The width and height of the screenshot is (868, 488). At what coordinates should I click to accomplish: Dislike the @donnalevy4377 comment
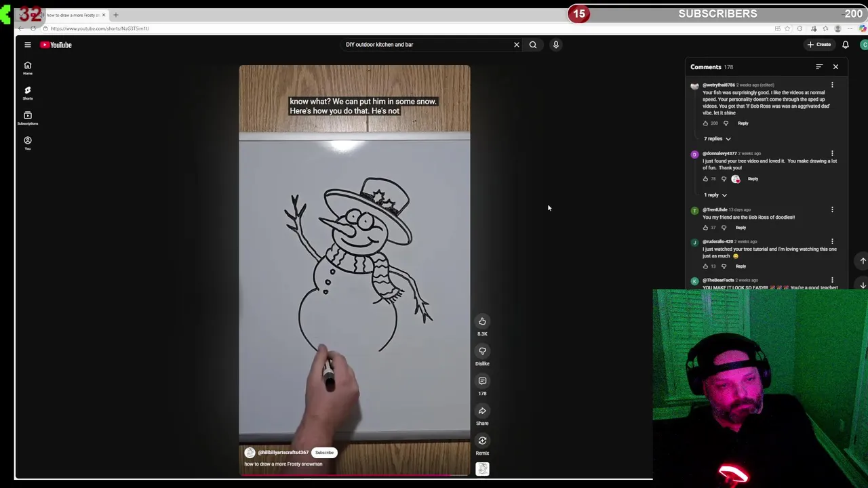pyautogui.click(x=724, y=179)
